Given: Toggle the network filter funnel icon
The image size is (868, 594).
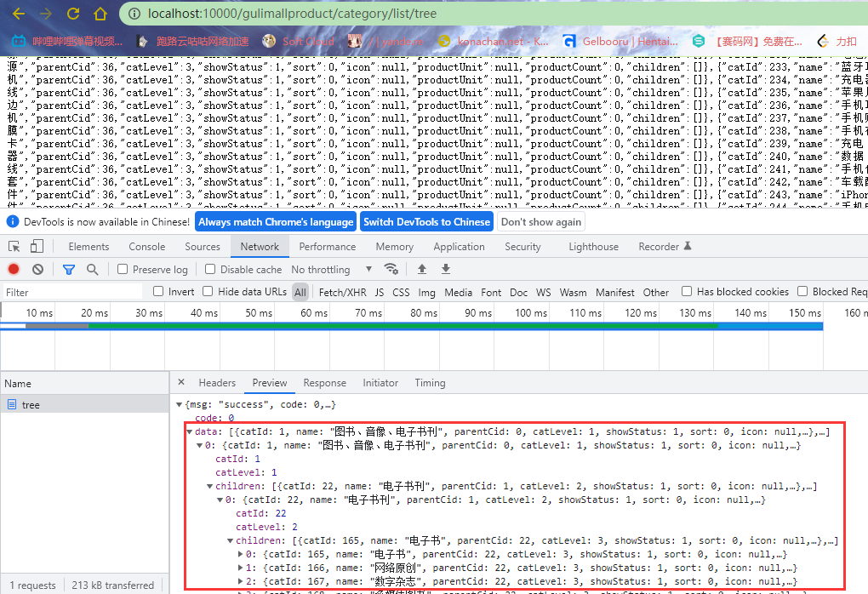Looking at the screenshot, I should coord(69,270).
